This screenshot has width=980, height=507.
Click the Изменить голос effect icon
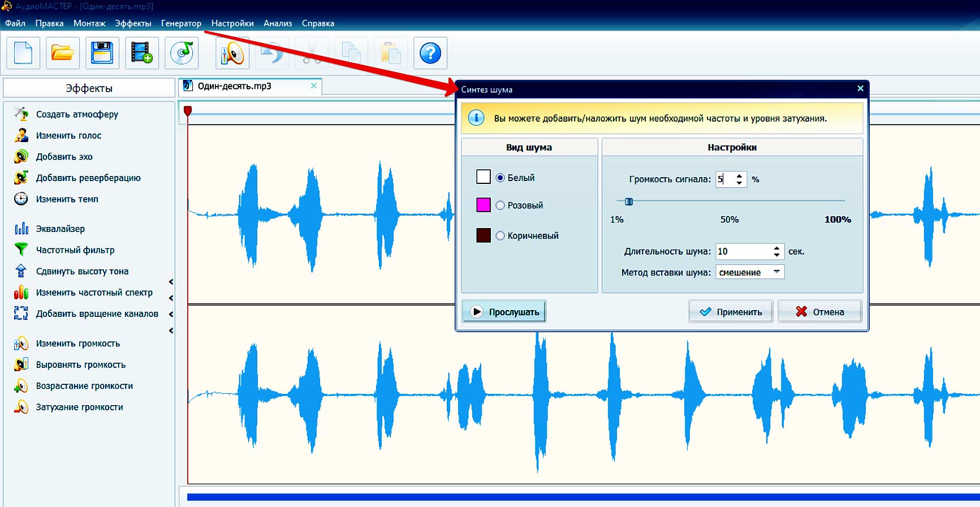pyautogui.click(x=21, y=135)
